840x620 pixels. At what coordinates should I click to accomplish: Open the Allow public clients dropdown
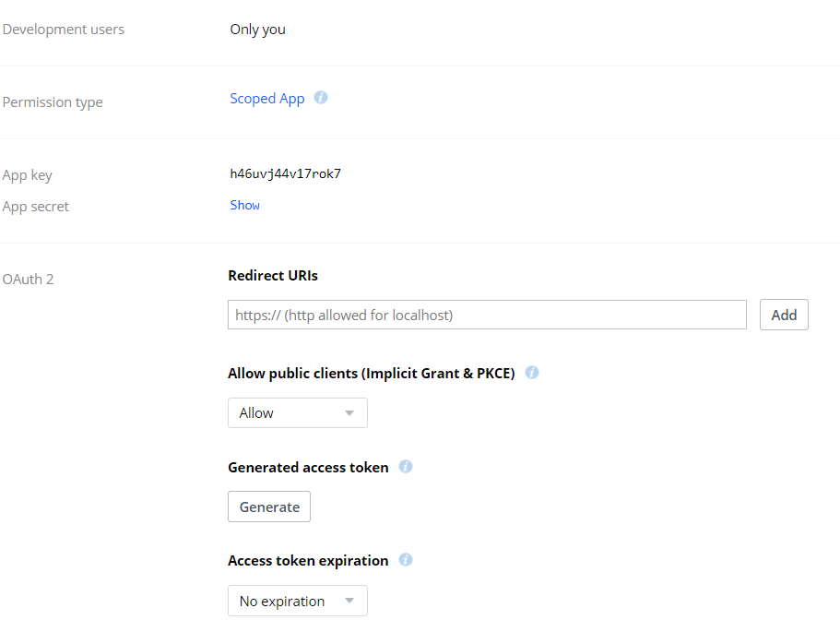coord(297,412)
